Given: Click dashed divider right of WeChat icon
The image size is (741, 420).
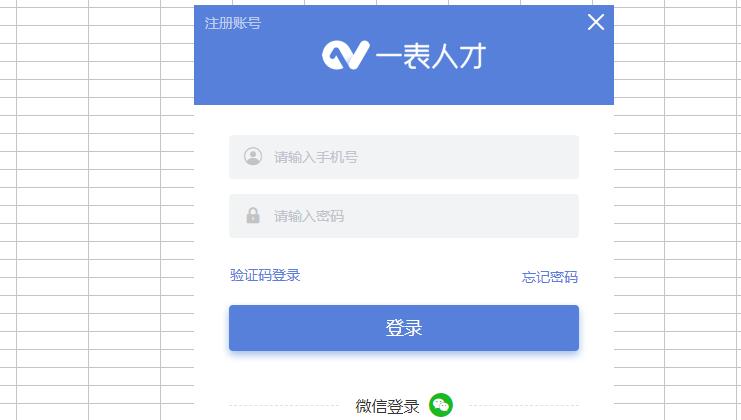Looking at the screenshot, I should (x=524, y=405).
